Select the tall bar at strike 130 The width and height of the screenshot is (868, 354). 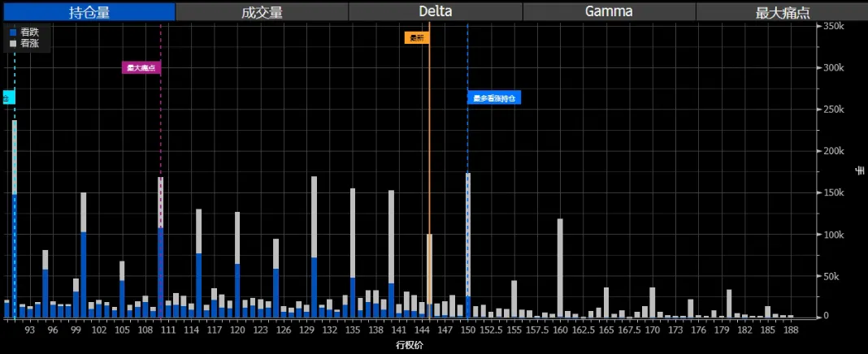point(314,248)
